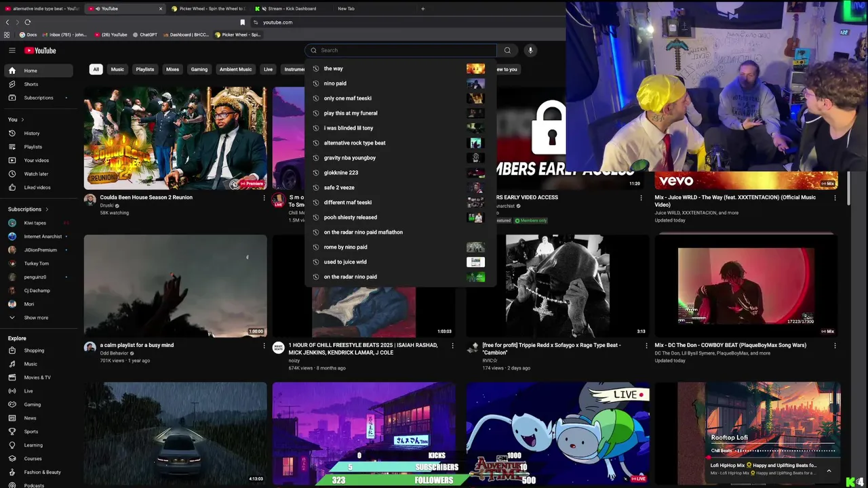Open Coulda Been House Reunion thumbnail
This screenshot has height=488, width=868.
[x=176, y=138]
